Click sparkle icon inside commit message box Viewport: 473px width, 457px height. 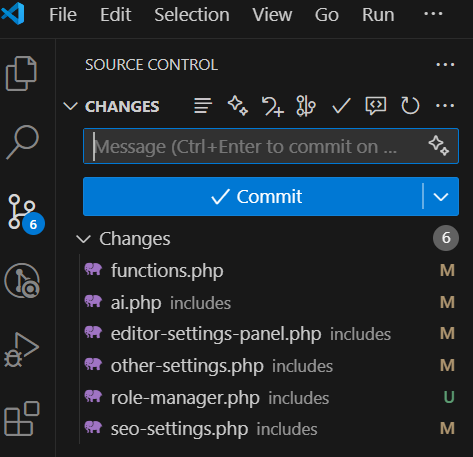click(439, 146)
